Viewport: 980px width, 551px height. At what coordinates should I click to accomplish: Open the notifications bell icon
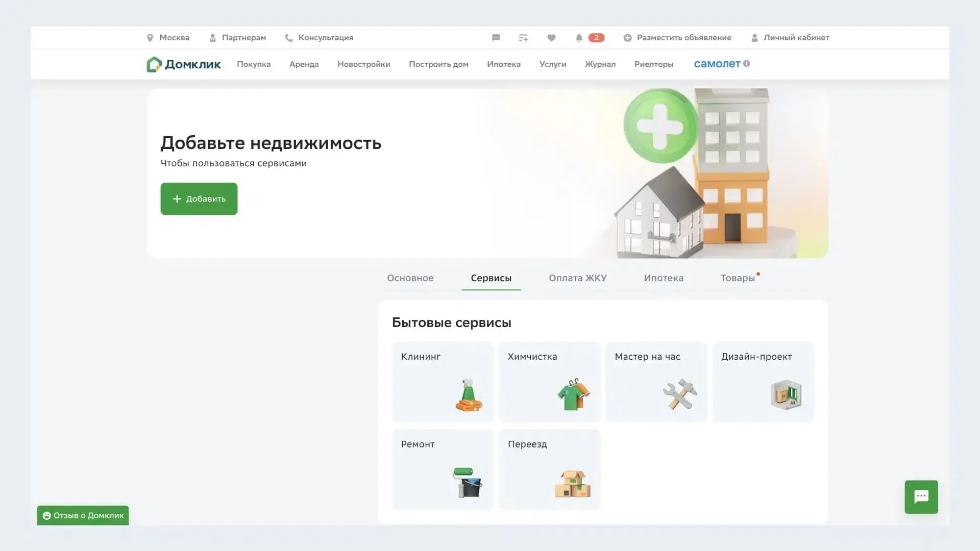(x=579, y=38)
